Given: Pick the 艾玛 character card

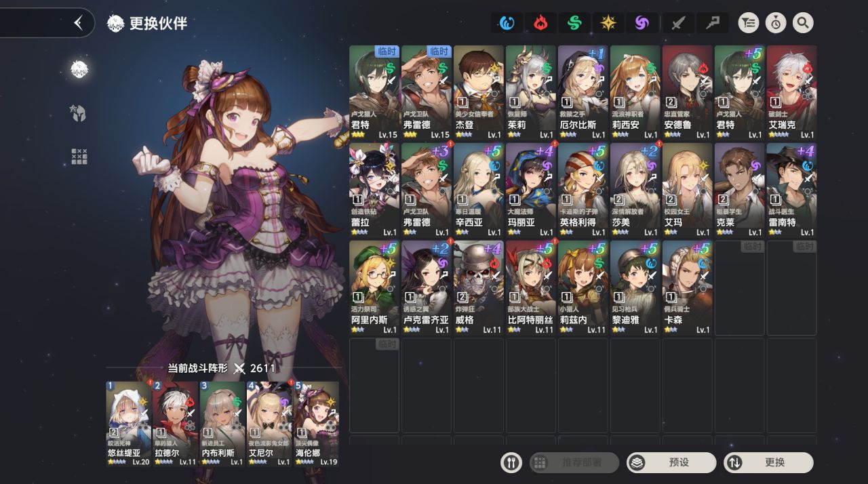Looking at the screenshot, I should pyautogui.click(x=688, y=190).
